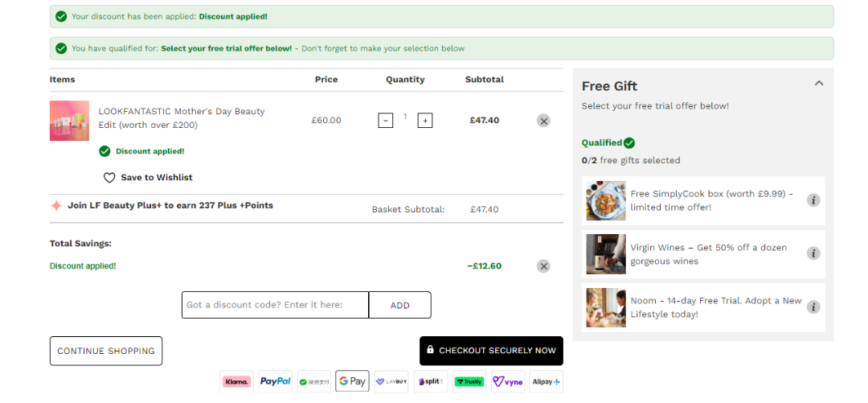Collapse the Free Gift panel
This screenshot has height=403, width=868.
pyautogui.click(x=819, y=83)
